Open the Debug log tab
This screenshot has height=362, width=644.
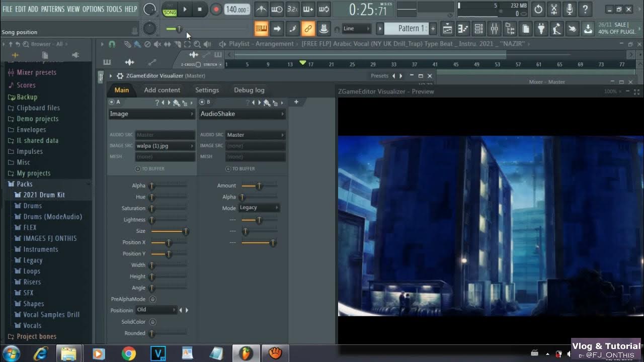click(249, 90)
